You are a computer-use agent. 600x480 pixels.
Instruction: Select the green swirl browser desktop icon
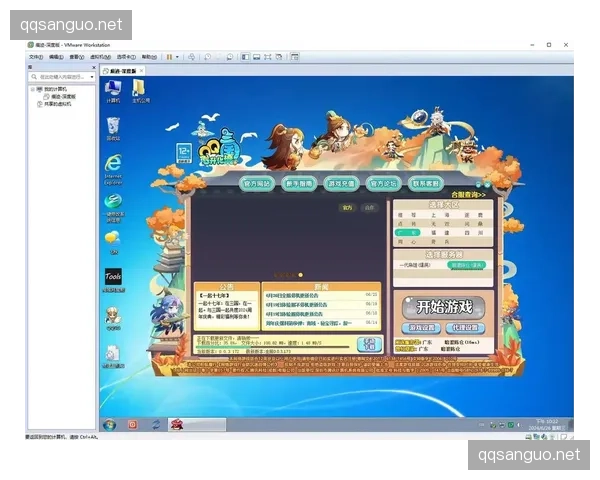(113, 208)
